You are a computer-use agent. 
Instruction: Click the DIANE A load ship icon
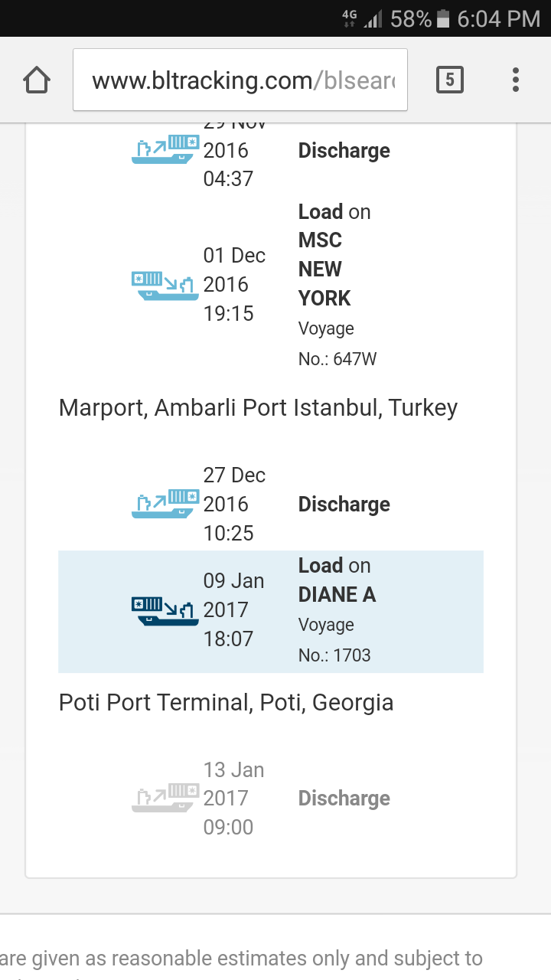pyautogui.click(x=165, y=610)
